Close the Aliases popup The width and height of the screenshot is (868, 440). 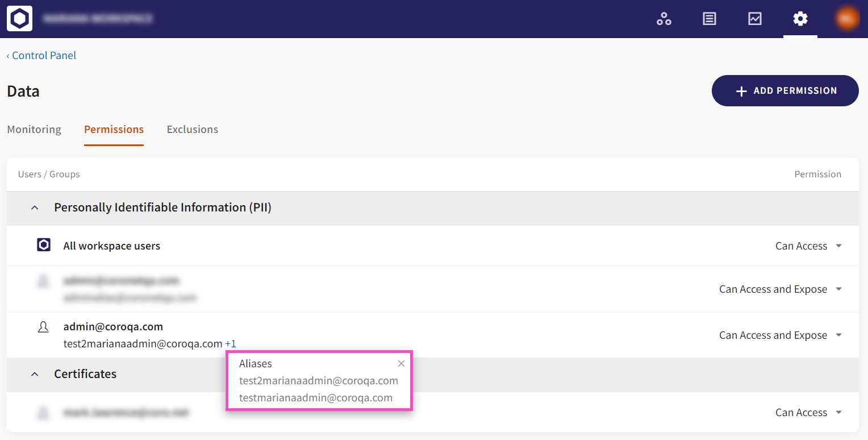pos(401,364)
